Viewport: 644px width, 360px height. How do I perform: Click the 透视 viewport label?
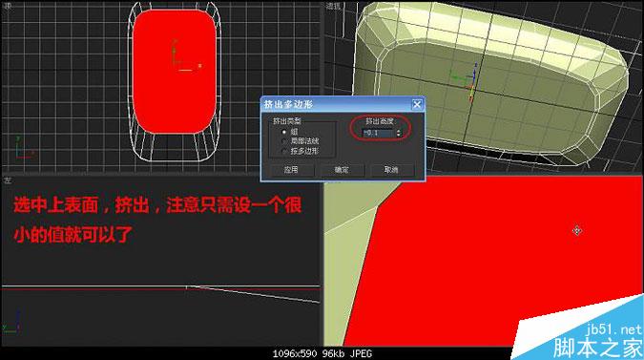point(333,6)
